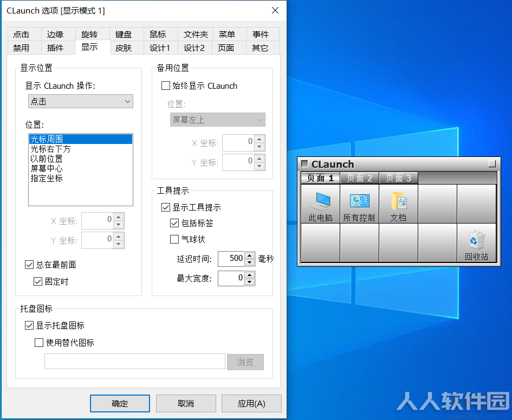Click the 最大宽度 input field
This screenshot has height=420, width=512.
(x=232, y=279)
